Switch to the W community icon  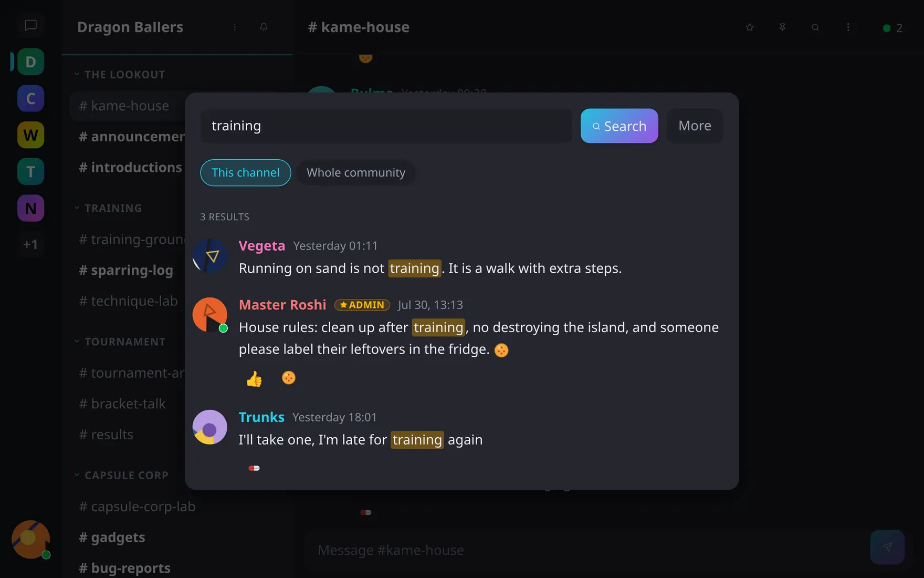pyautogui.click(x=30, y=135)
